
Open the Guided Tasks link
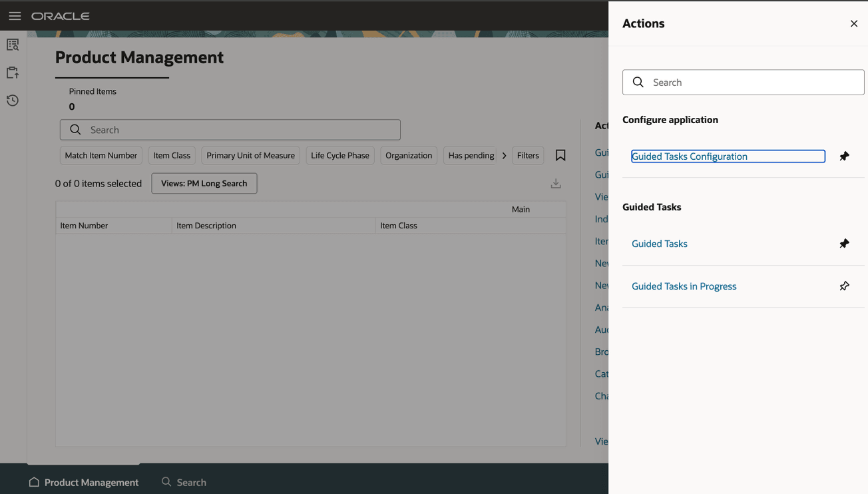pyautogui.click(x=660, y=244)
